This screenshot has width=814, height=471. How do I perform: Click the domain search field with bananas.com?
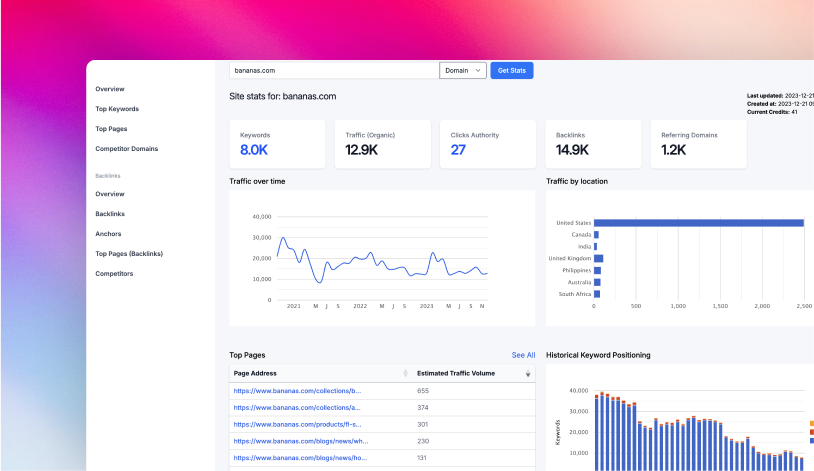point(334,70)
